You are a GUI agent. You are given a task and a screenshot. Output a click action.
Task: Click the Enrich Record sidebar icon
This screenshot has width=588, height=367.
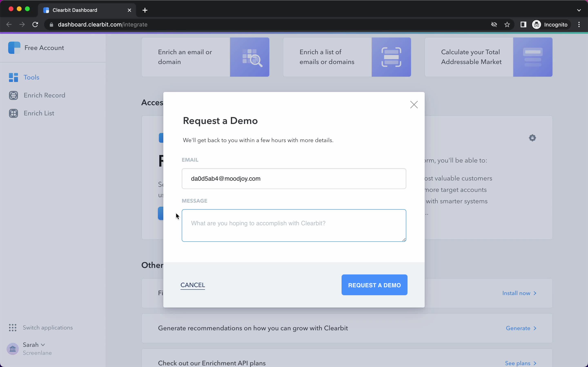(13, 95)
